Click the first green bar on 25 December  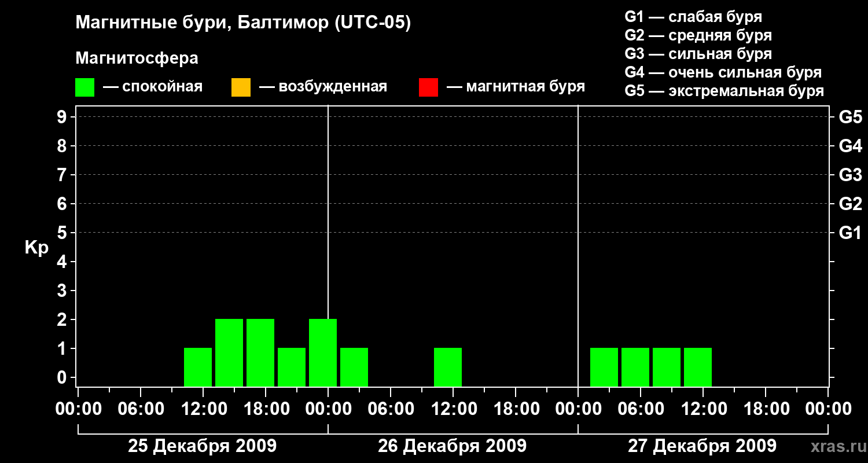pyautogui.click(x=198, y=367)
